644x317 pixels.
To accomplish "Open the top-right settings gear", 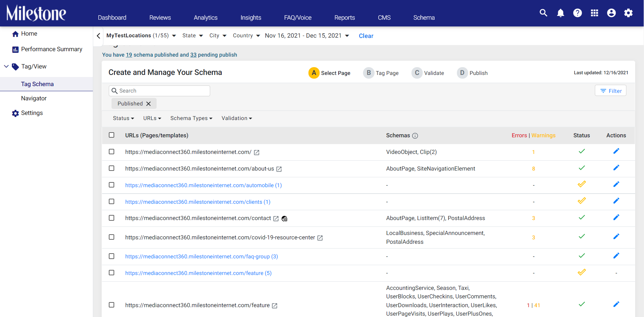I will (628, 13).
